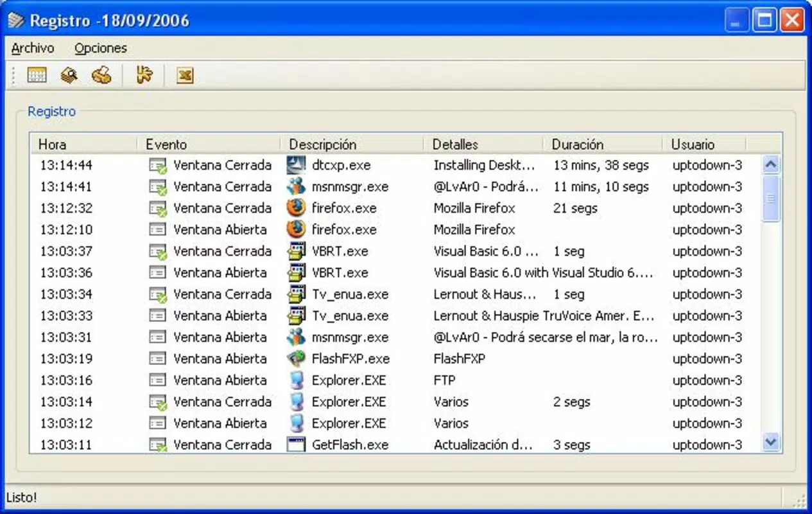Click the dtcxp.exe application icon
Screen dimensions: 812x514
(296, 165)
